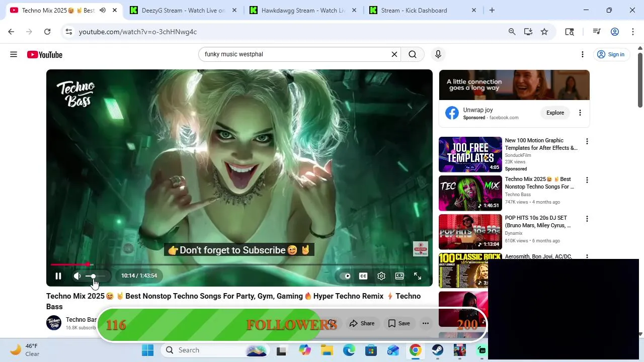
Task: Adjust the player volume slider
Action: pyautogui.click(x=95, y=276)
